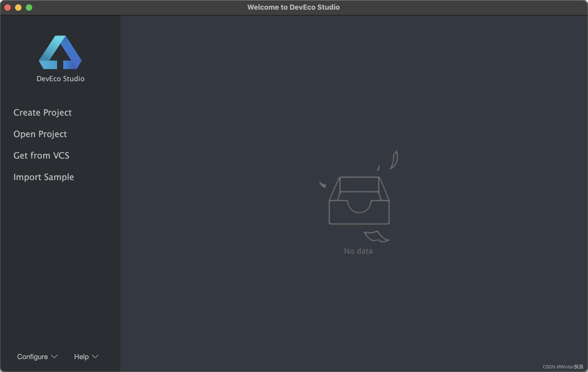588x372 pixels.
Task: Click the DevEco Studio name under the logo
Action: pos(60,78)
